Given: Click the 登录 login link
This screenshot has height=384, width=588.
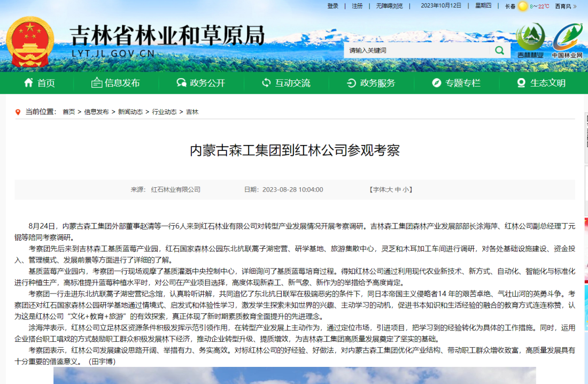Looking at the screenshot, I should [x=332, y=6].
